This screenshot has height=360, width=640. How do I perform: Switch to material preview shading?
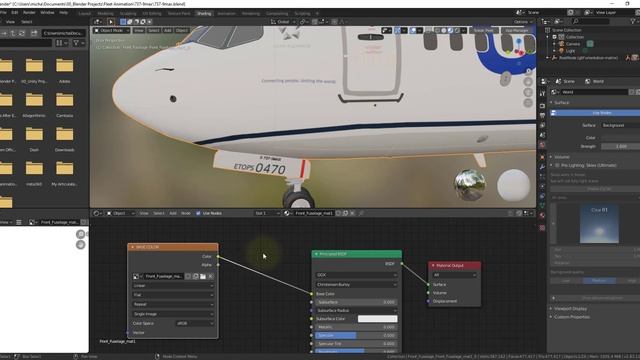(451, 30)
